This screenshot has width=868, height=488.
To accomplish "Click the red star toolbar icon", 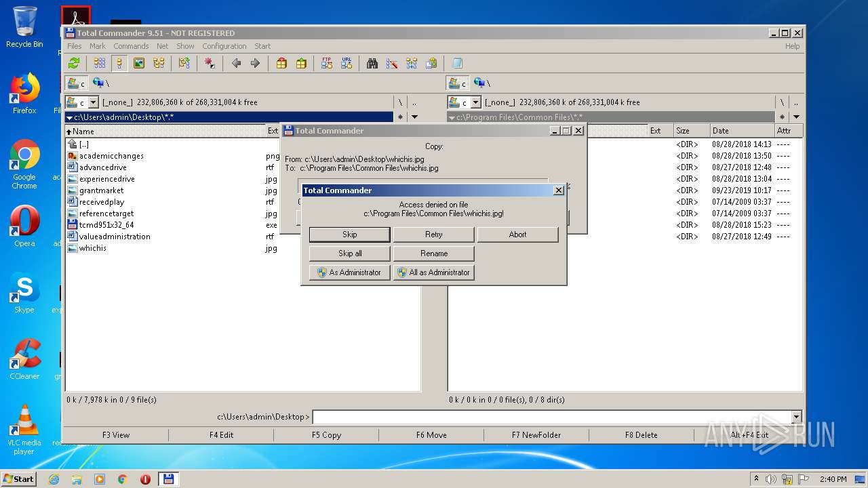I will (x=210, y=63).
